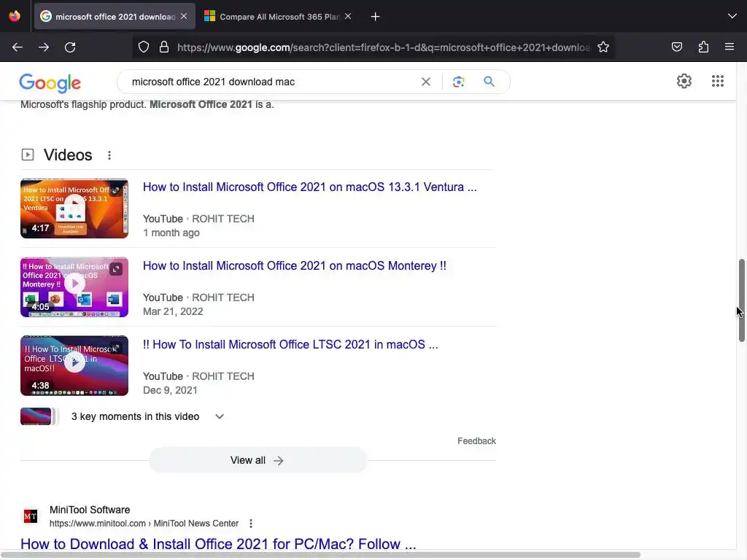747x560 pixels.
Task: Open more options next to Videos heading
Action: [109, 155]
